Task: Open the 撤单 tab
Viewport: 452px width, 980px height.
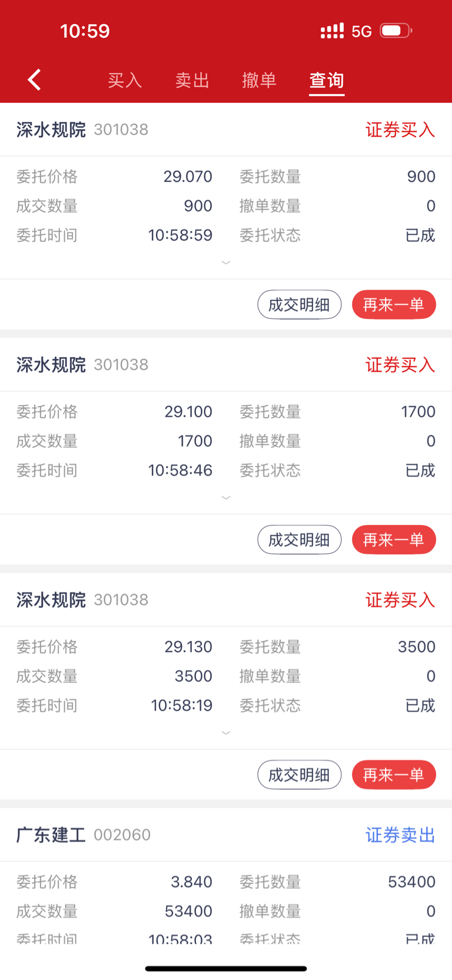Action: click(260, 80)
